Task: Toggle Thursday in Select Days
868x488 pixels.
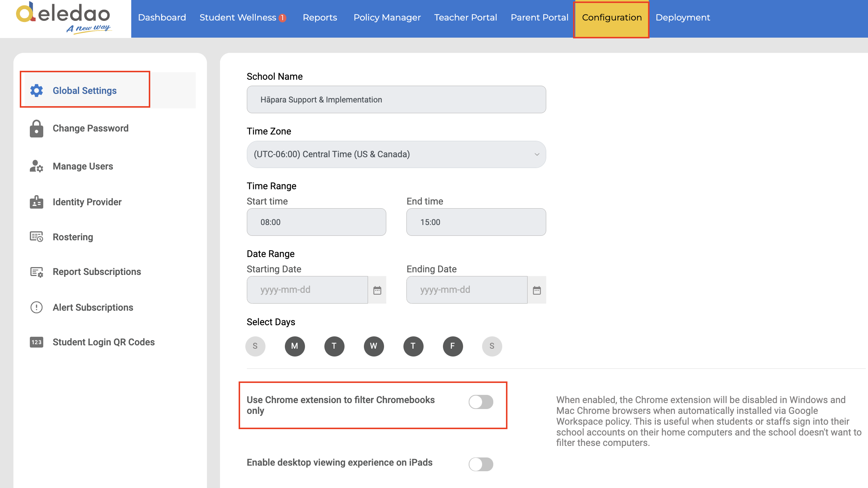Action: click(413, 346)
